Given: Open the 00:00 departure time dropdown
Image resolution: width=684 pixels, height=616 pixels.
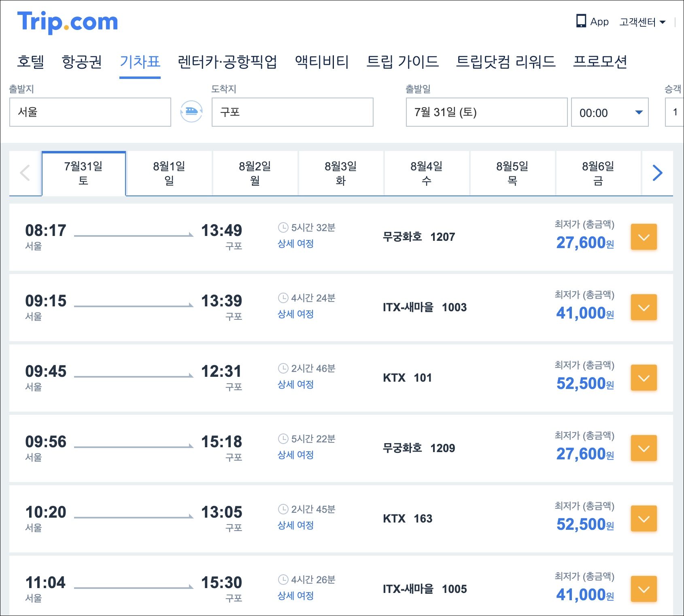Looking at the screenshot, I should [610, 112].
